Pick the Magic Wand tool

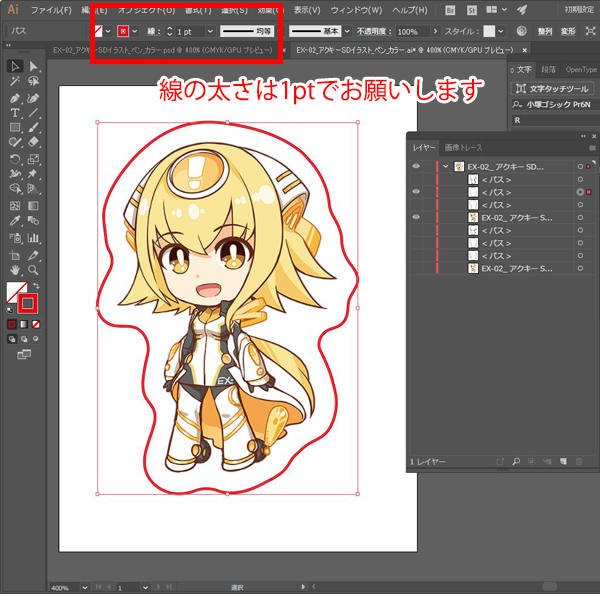pyautogui.click(x=15, y=81)
